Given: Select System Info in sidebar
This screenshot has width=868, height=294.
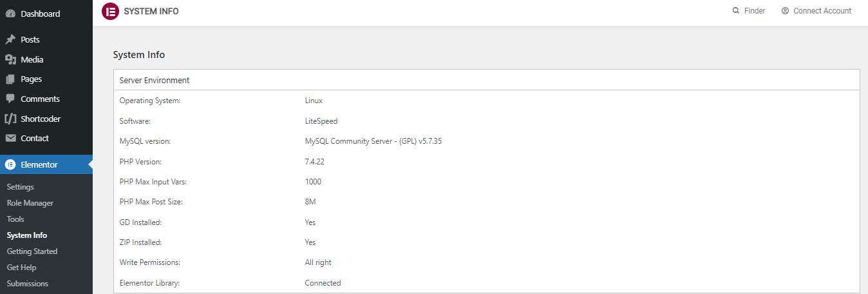Looking at the screenshot, I should tap(27, 235).
